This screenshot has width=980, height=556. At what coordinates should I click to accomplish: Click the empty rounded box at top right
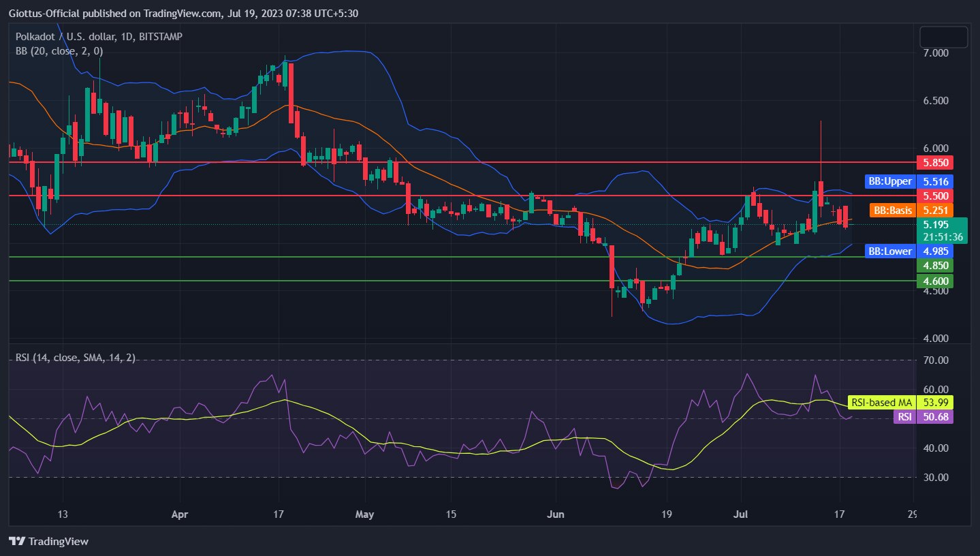(943, 37)
